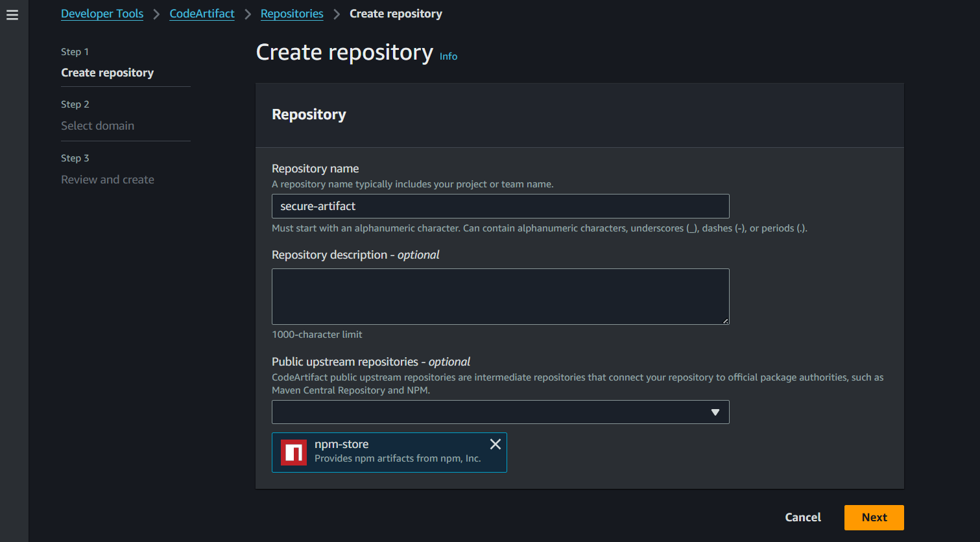Focus the Repository name field
This screenshot has width=980, height=542.
(x=500, y=206)
